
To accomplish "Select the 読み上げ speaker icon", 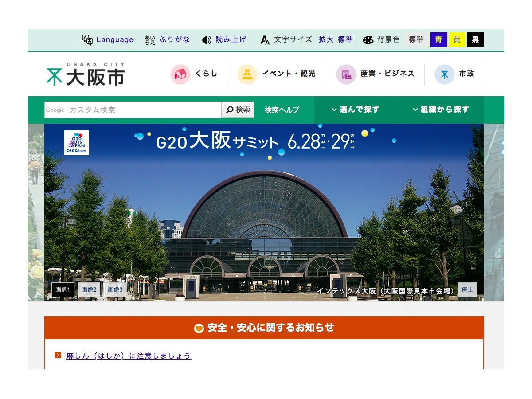I will pos(206,39).
